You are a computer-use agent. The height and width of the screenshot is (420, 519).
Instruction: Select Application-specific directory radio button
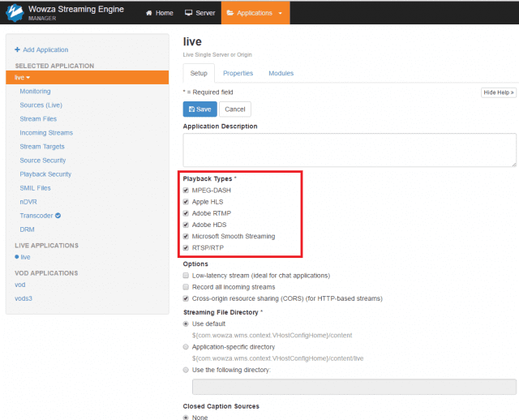[x=186, y=347]
